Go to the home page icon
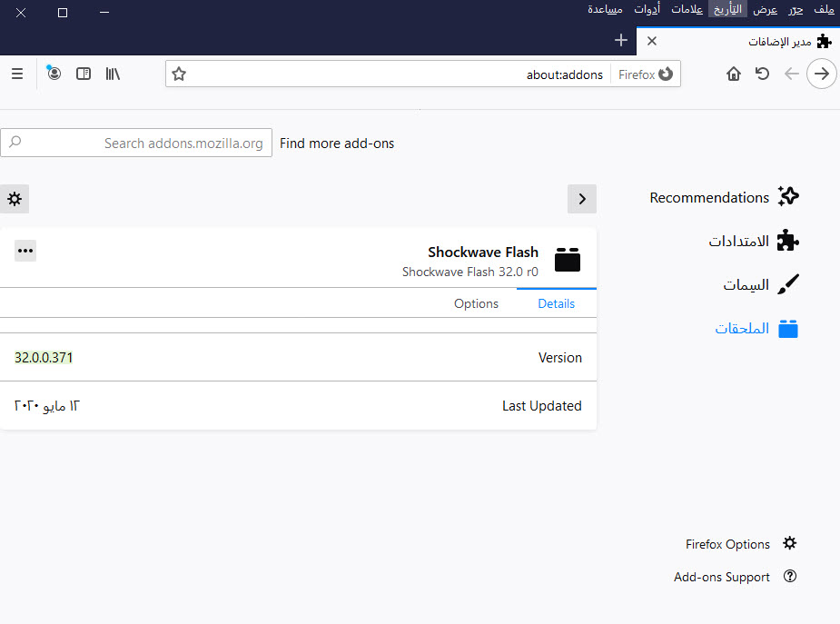This screenshot has width=840, height=624. pos(734,74)
